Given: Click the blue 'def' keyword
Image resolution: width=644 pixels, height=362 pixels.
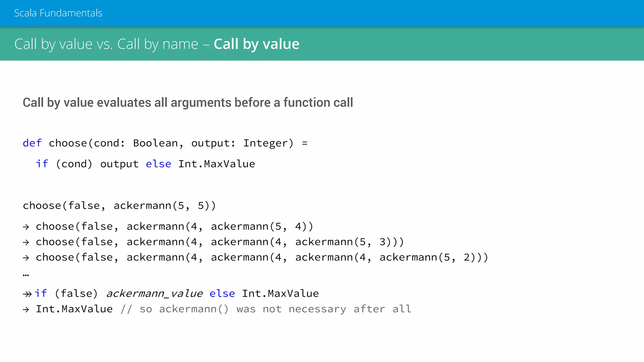Looking at the screenshot, I should (x=32, y=143).
